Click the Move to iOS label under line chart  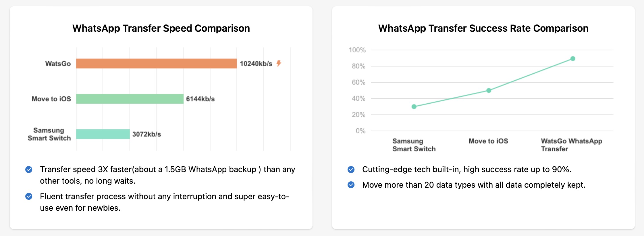pyautogui.click(x=488, y=141)
